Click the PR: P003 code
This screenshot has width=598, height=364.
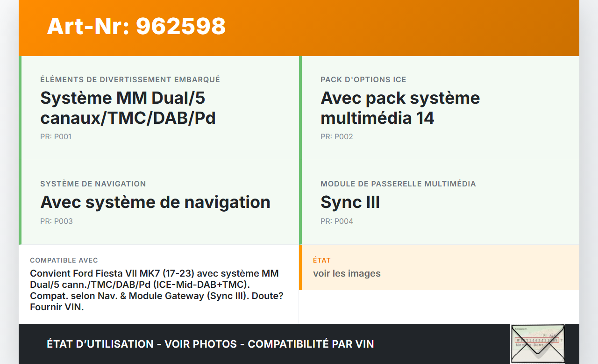[56, 221]
